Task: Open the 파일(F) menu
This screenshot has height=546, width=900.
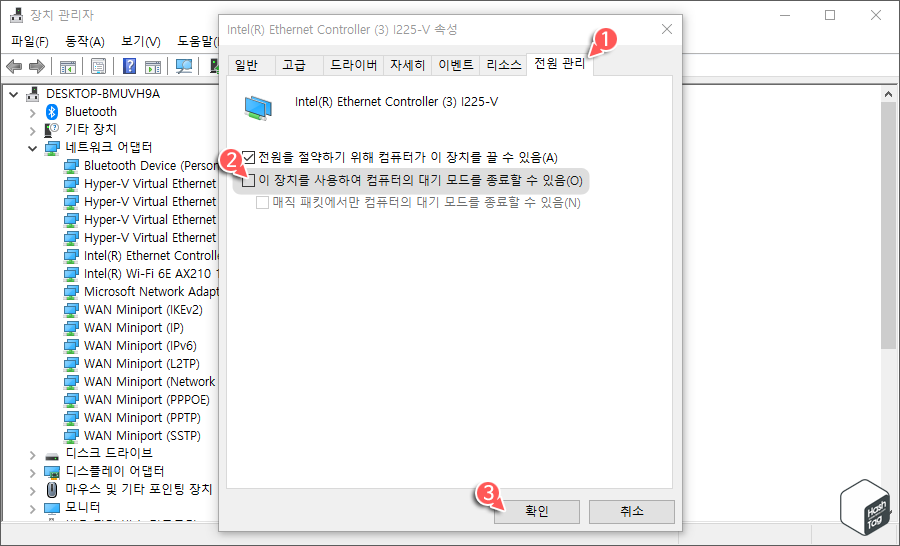Action: (x=30, y=41)
